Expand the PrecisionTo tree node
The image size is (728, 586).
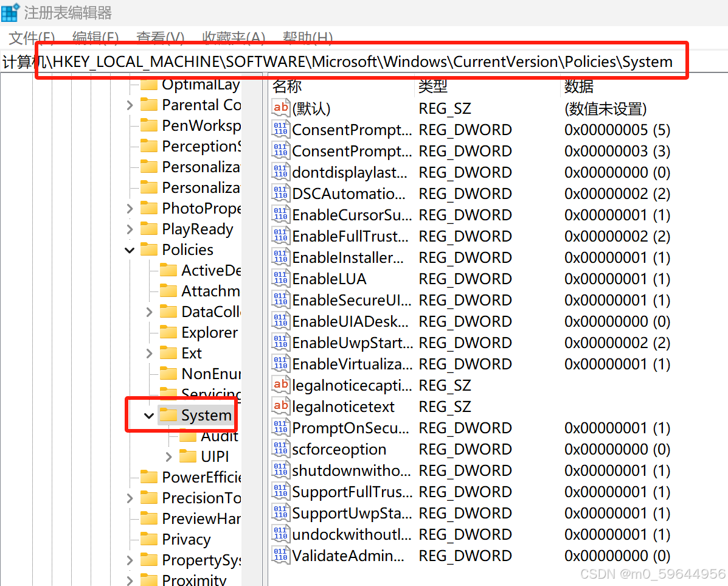pyautogui.click(x=129, y=498)
